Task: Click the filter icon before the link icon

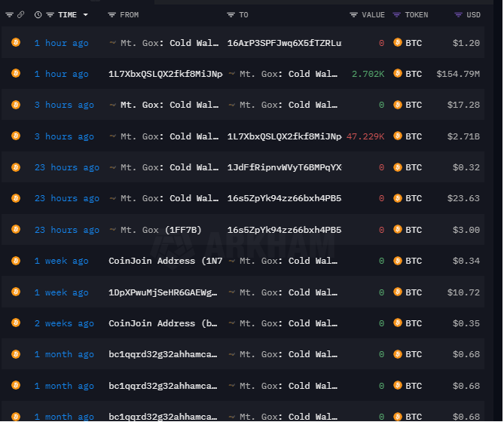Action: [x=9, y=15]
